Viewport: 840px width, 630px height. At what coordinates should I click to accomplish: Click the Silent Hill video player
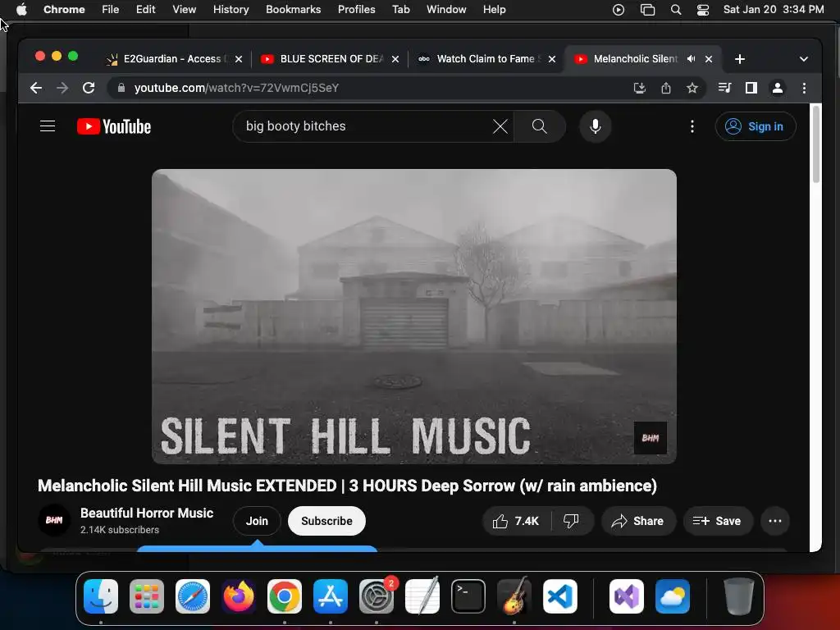(414, 316)
